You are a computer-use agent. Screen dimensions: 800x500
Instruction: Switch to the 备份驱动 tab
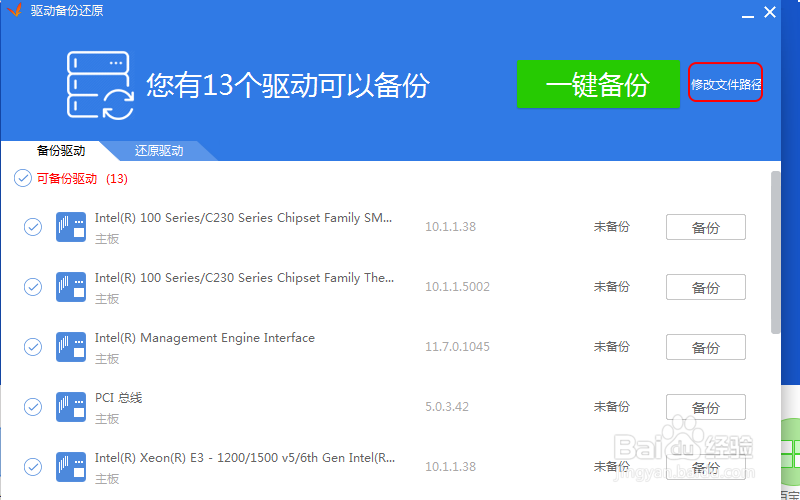coord(61,151)
